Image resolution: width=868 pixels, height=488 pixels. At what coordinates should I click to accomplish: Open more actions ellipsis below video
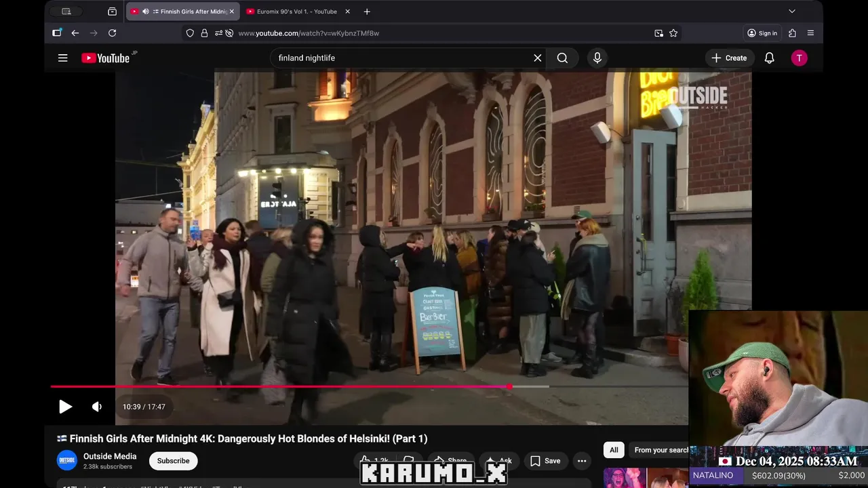click(x=582, y=461)
